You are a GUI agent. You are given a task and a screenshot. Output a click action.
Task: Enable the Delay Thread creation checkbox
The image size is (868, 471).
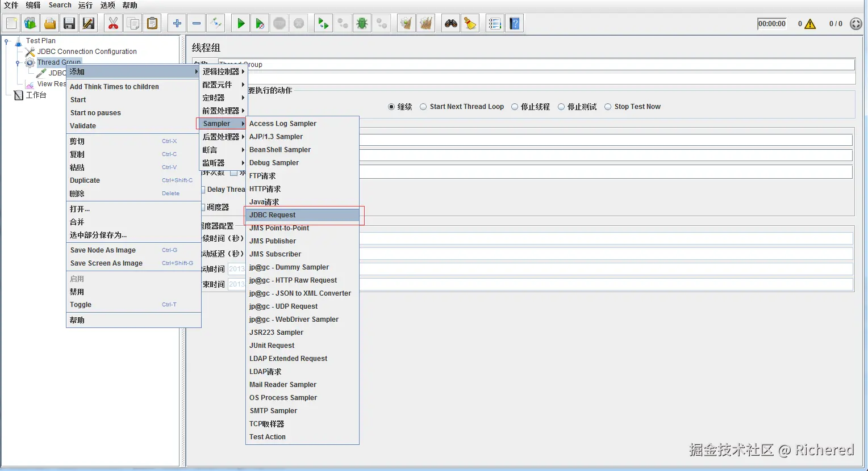coord(203,190)
